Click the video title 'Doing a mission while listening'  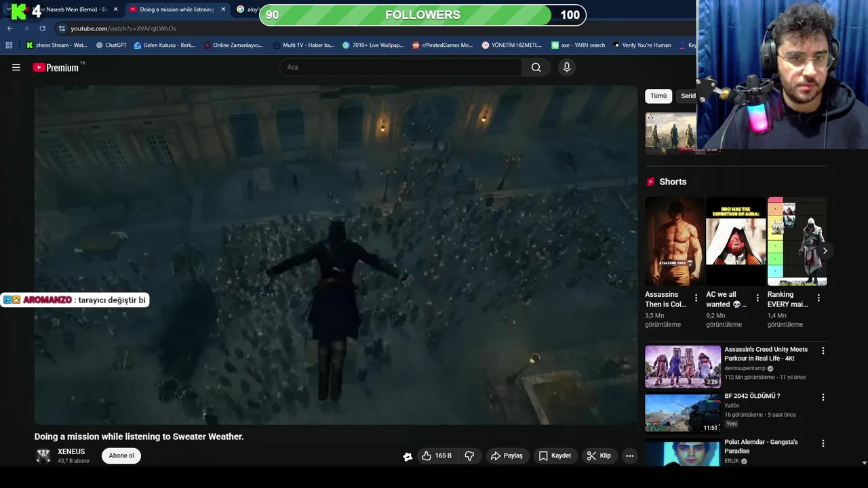(139, 436)
